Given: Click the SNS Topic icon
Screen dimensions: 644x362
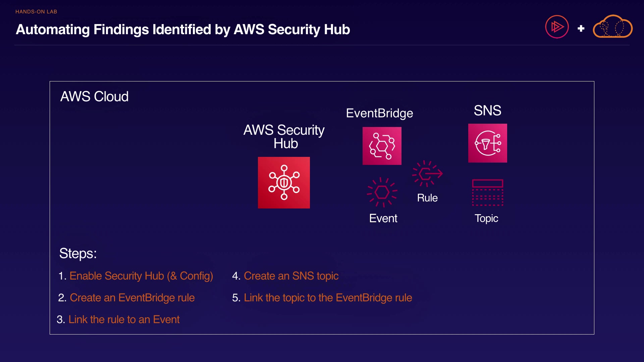Looking at the screenshot, I should (487, 193).
